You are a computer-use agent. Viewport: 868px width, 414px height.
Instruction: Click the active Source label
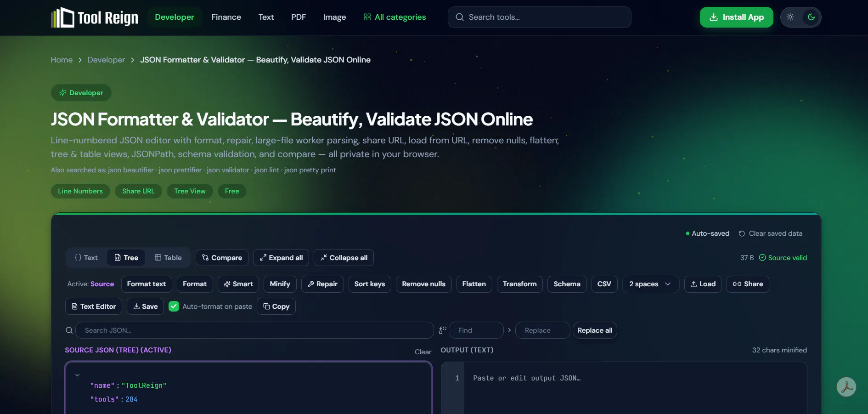pos(102,284)
